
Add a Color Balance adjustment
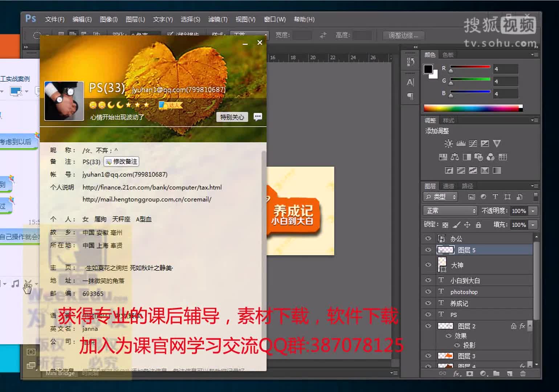coord(455,157)
